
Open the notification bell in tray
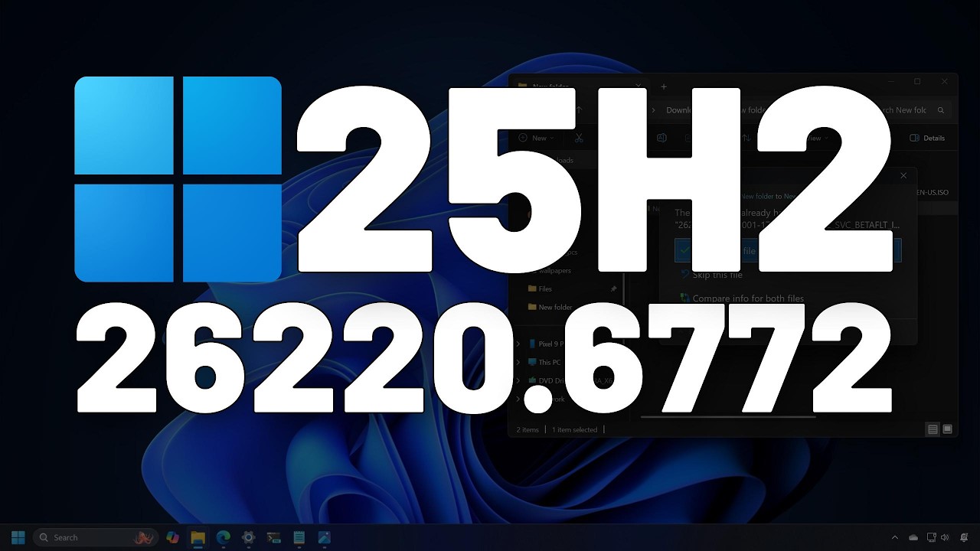pos(964,537)
